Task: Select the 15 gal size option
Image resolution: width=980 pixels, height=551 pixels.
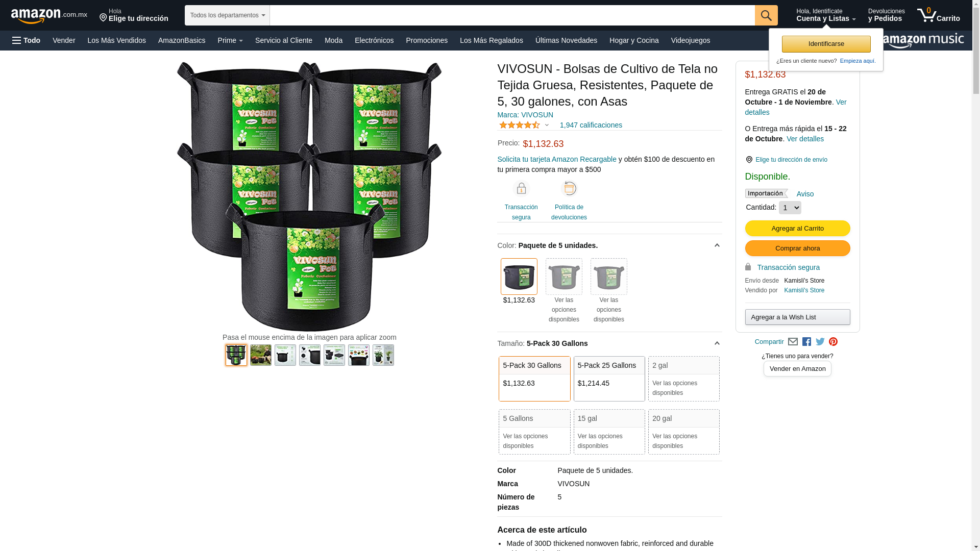Action: pyautogui.click(x=609, y=432)
